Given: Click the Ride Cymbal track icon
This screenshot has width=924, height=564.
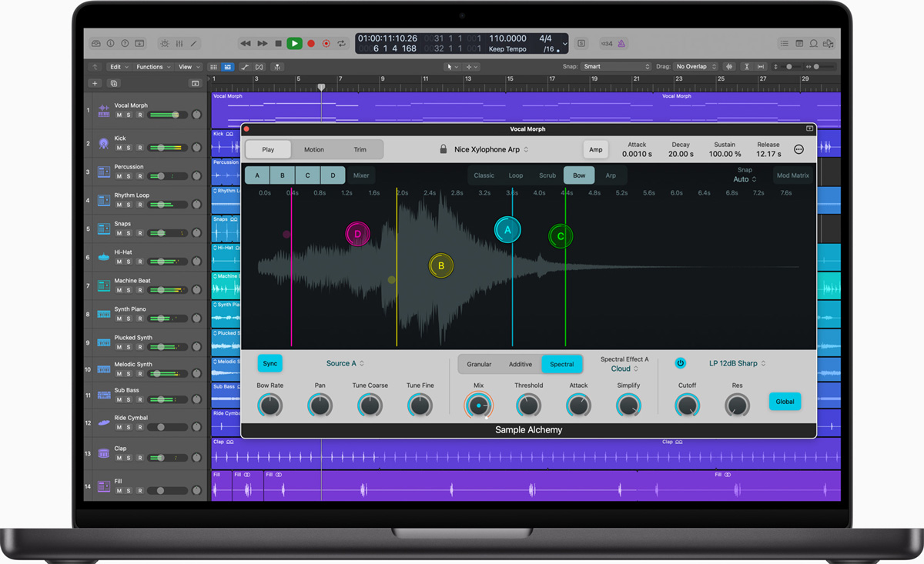Looking at the screenshot, I should pos(104,422).
